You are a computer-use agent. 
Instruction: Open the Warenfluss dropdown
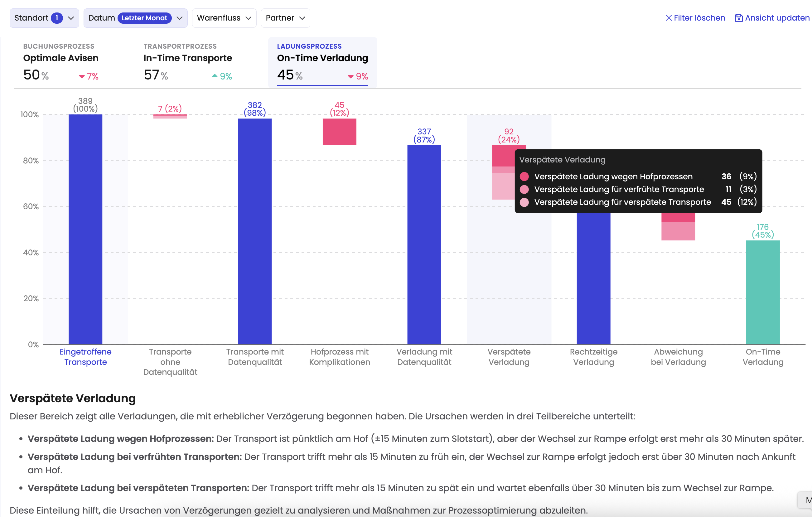(x=224, y=18)
